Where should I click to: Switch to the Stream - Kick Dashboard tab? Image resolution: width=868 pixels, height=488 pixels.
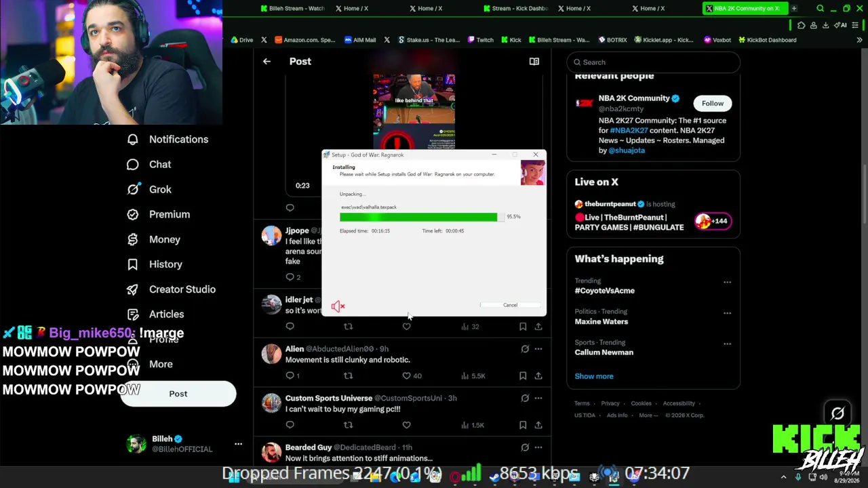coord(516,8)
